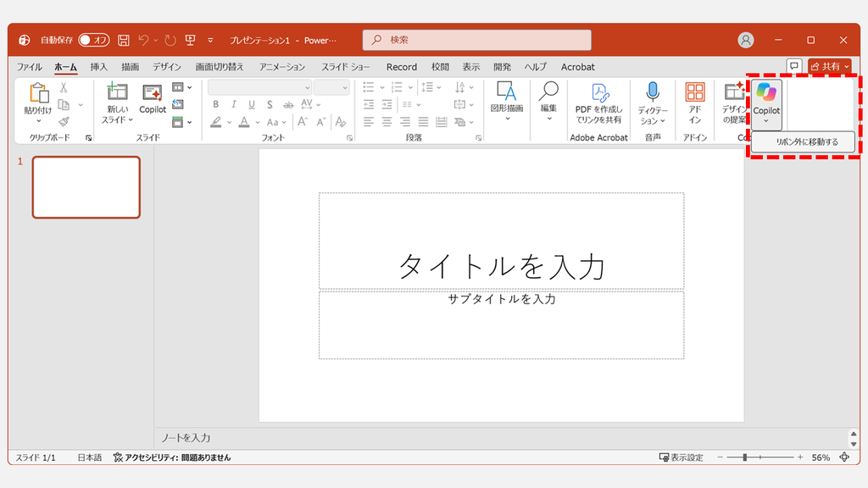The height and width of the screenshot is (488, 868).
Task: Click Decrease Font Size icon
Action: [x=321, y=122]
